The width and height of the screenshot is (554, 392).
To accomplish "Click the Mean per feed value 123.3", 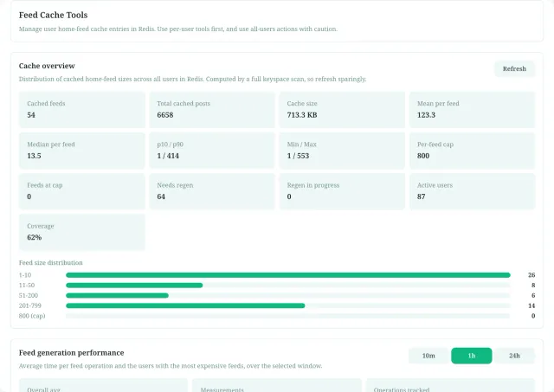I will pos(426,115).
